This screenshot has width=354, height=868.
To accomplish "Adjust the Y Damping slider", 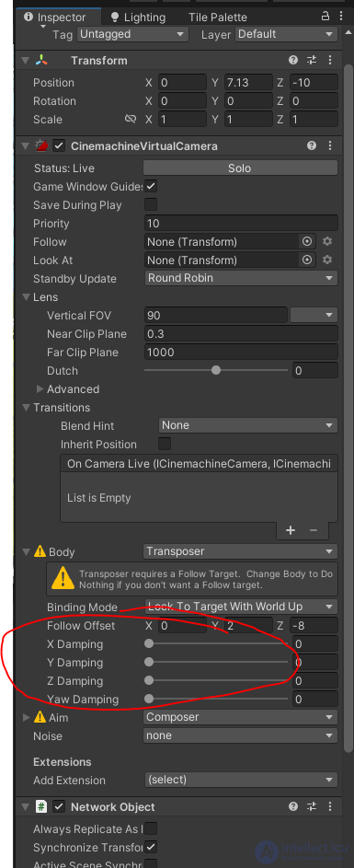I will (216, 662).
